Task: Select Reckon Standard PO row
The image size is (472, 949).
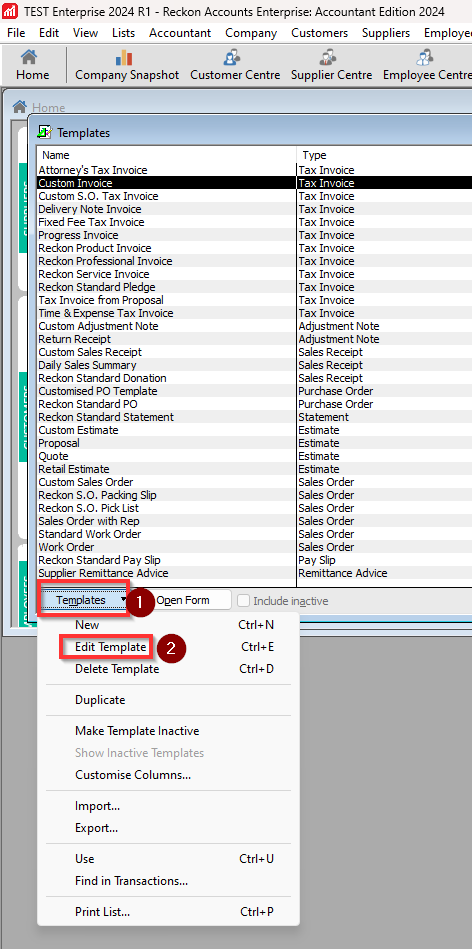Action: pyautogui.click(x=254, y=404)
